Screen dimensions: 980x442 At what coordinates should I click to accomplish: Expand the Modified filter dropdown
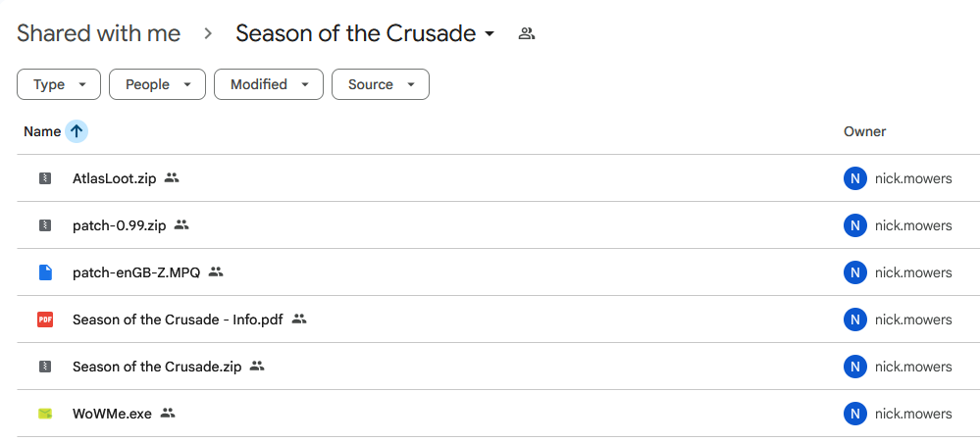[269, 84]
